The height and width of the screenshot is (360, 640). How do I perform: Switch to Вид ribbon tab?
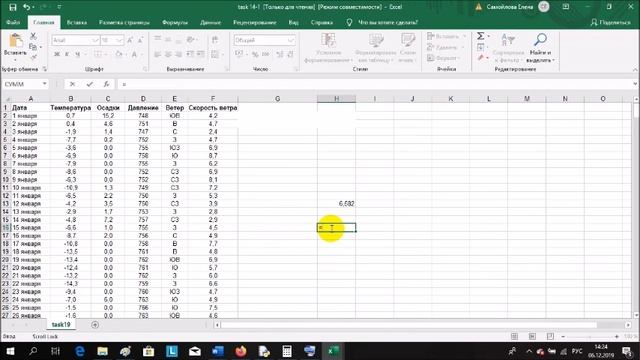293,22
